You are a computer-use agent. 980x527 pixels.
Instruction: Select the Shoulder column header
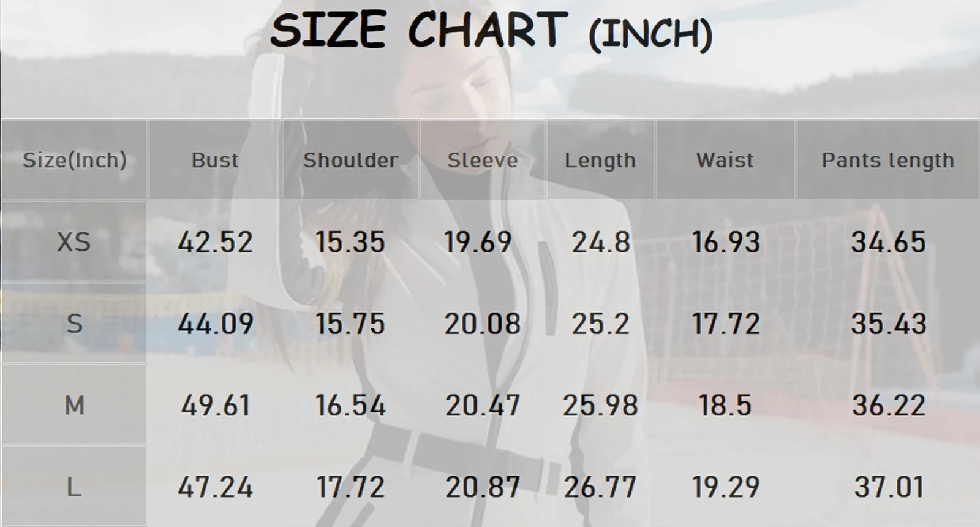(350, 161)
